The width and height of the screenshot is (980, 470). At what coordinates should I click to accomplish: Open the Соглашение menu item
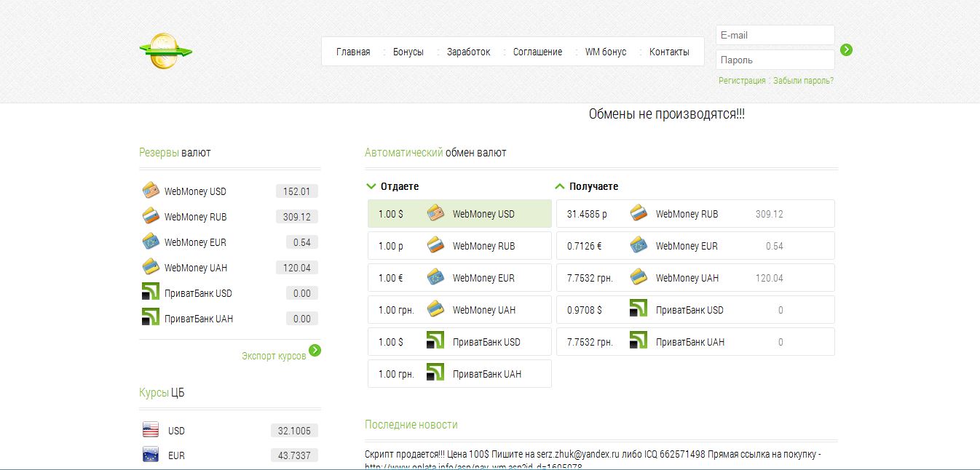tap(538, 52)
